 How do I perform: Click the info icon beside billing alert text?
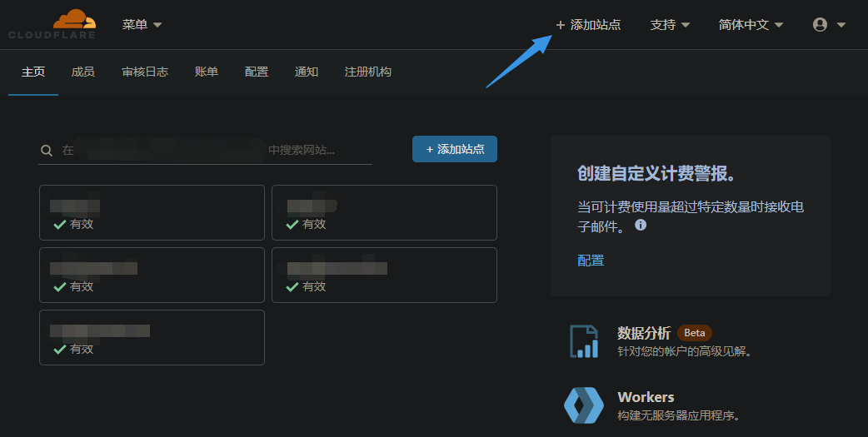641,226
